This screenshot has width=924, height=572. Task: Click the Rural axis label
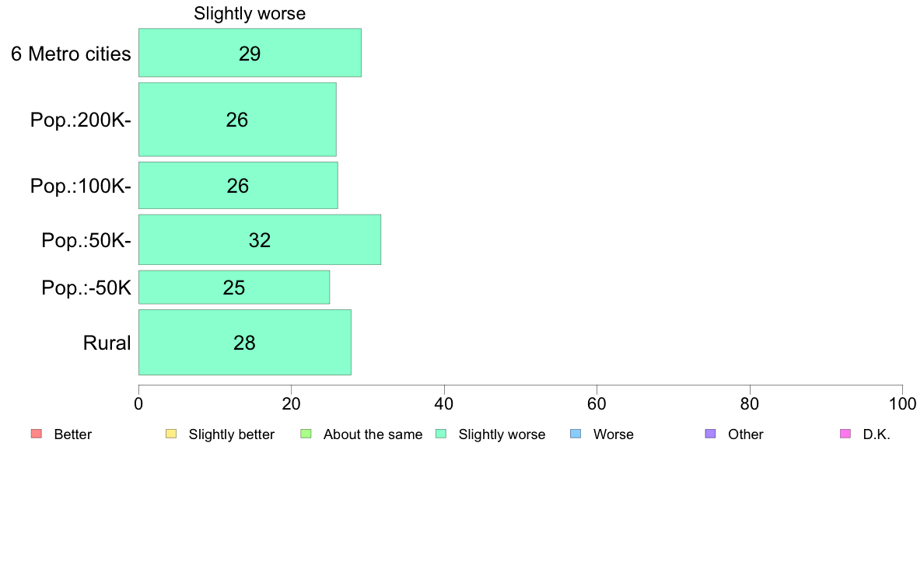(x=107, y=343)
